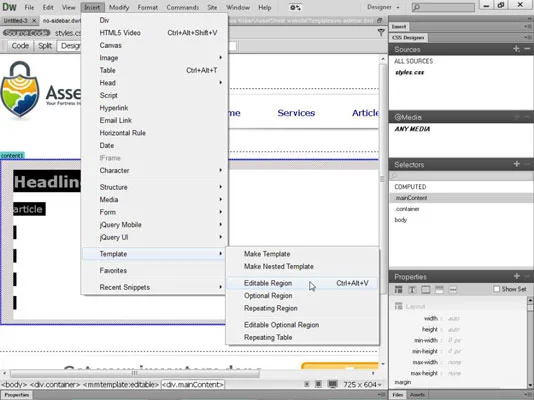
Task: Expand the Head submenu
Action: pyautogui.click(x=155, y=83)
